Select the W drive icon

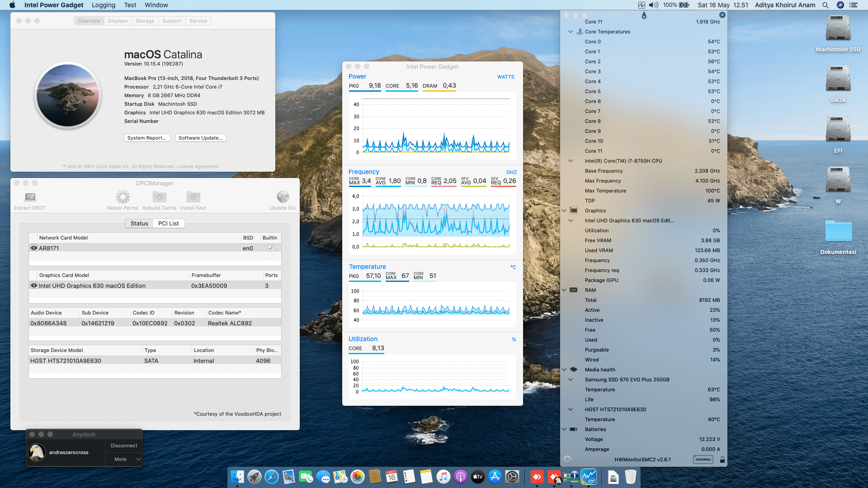pos(838,181)
